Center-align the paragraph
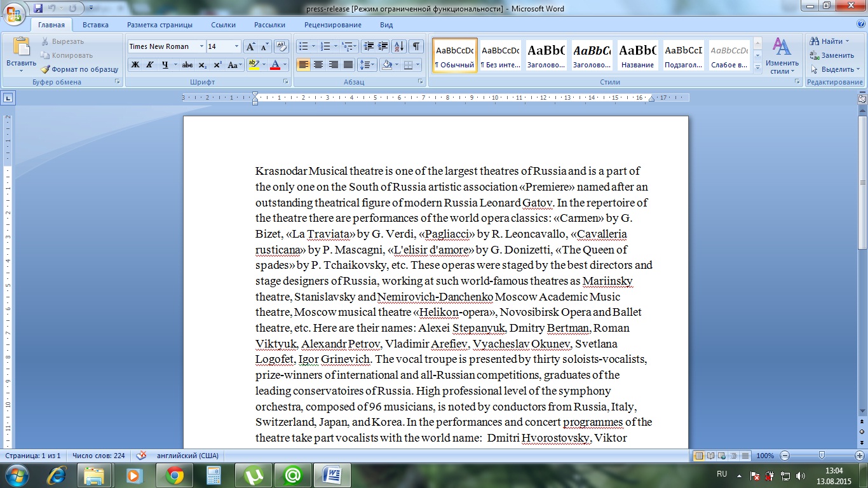Image resolution: width=868 pixels, height=488 pixels. coord(318,65)
